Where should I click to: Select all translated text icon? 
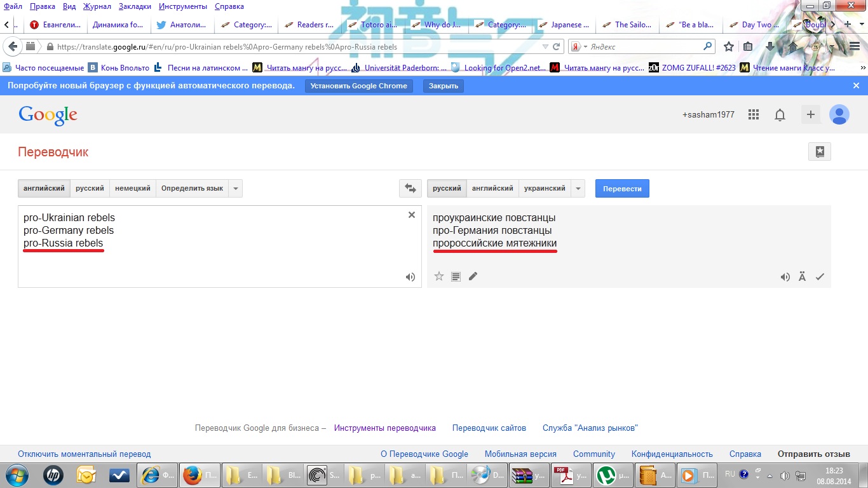click(456, 276)
